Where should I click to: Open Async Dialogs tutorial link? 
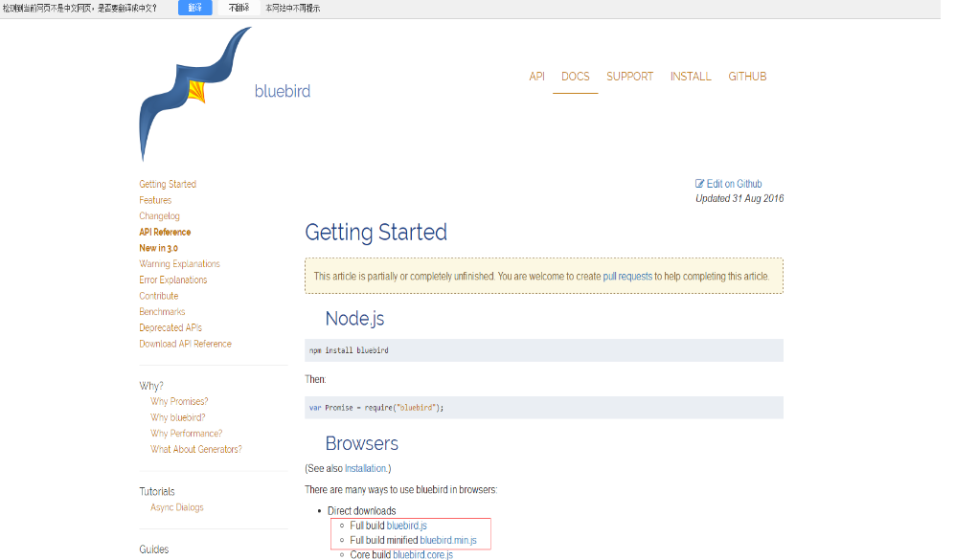pyautogui.click(x=176, y=507)
